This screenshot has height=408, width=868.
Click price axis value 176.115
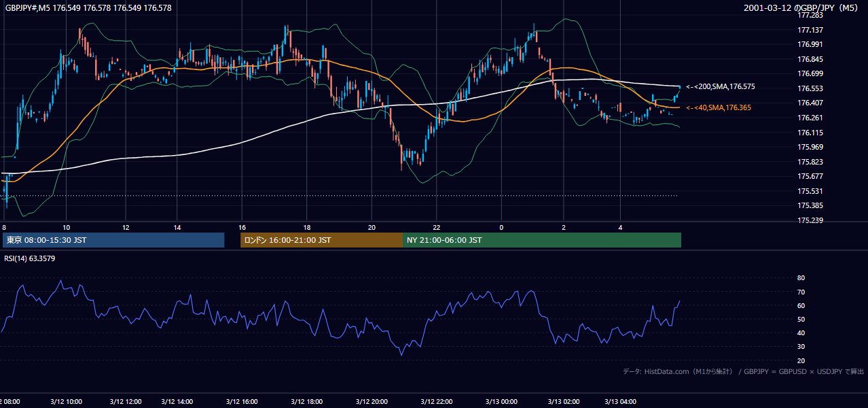pyautogui.click(x=810, y=133)
